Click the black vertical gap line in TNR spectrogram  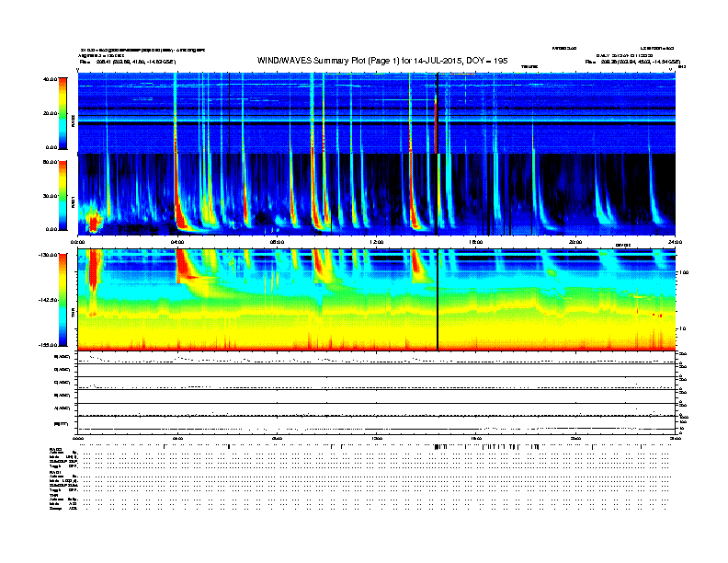438,300
